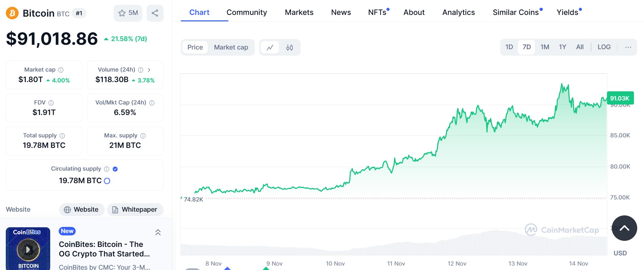Click the Bitcoin orange logo icon
This screenshot has width=644, height=270.
12,13
